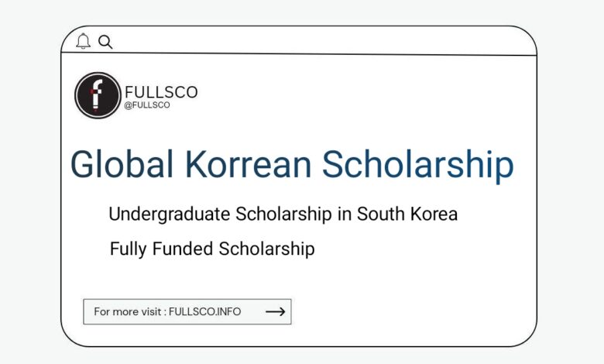Click the white letter f inside the logo

(x=97, y=94)
